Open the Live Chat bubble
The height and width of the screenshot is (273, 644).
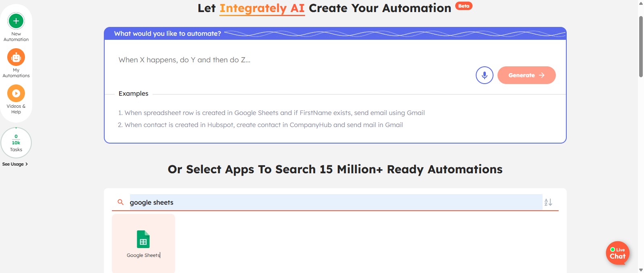click(617, 253)
